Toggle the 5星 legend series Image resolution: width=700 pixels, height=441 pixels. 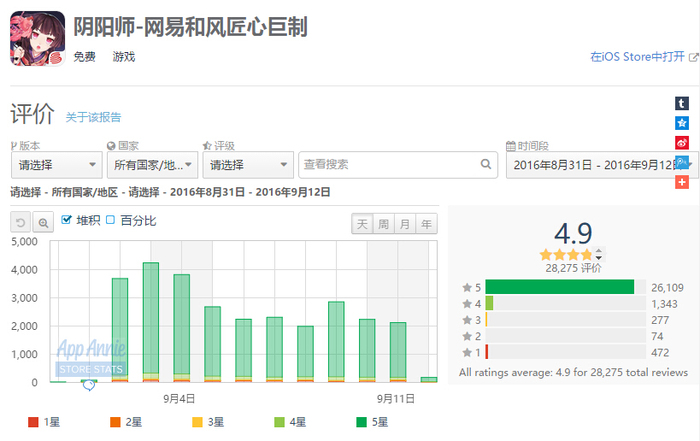click(x=372, y=422)
